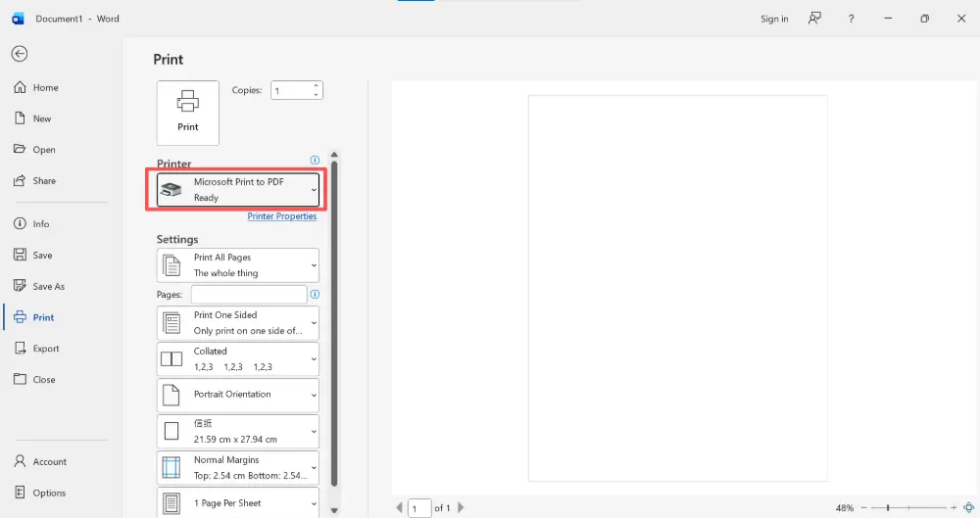Go to previous preview page
The image size is (980, 518).
click(x=400, y=508)
